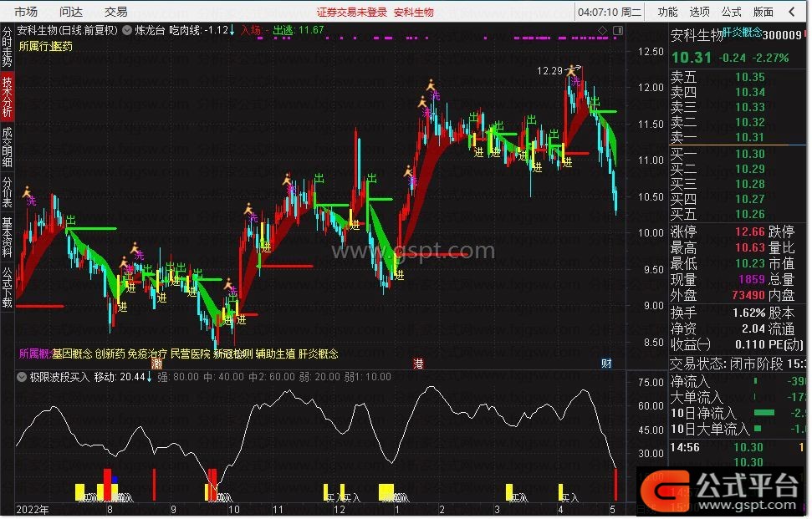Click the 12.29 high price label
This screenshot has height=519, width=812.
pos(549,71)
